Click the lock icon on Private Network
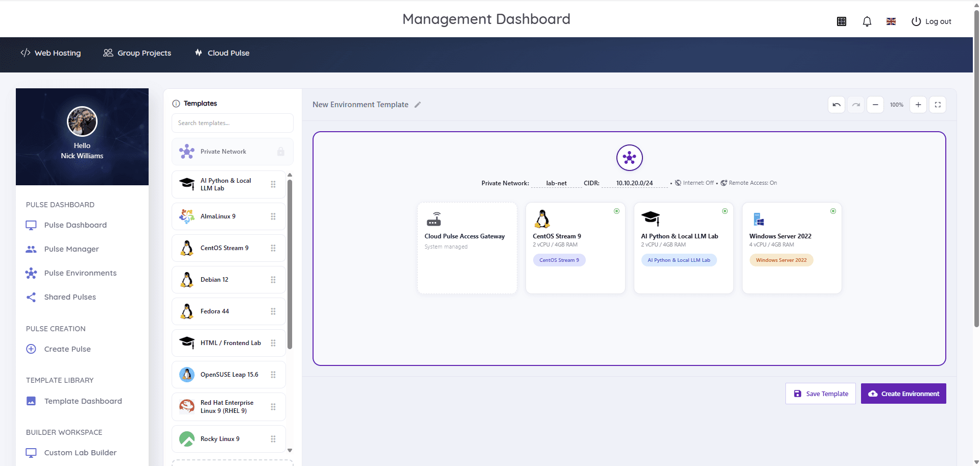 [281, 152]
